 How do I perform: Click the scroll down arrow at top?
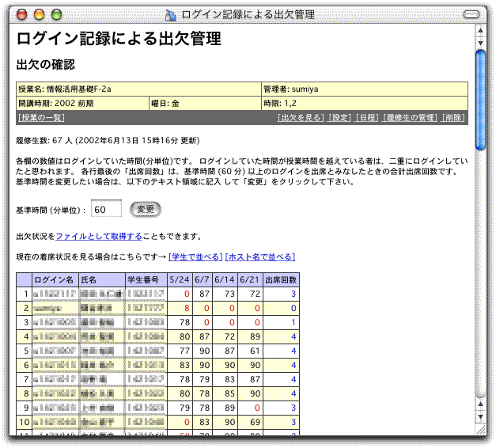point(480,43)
